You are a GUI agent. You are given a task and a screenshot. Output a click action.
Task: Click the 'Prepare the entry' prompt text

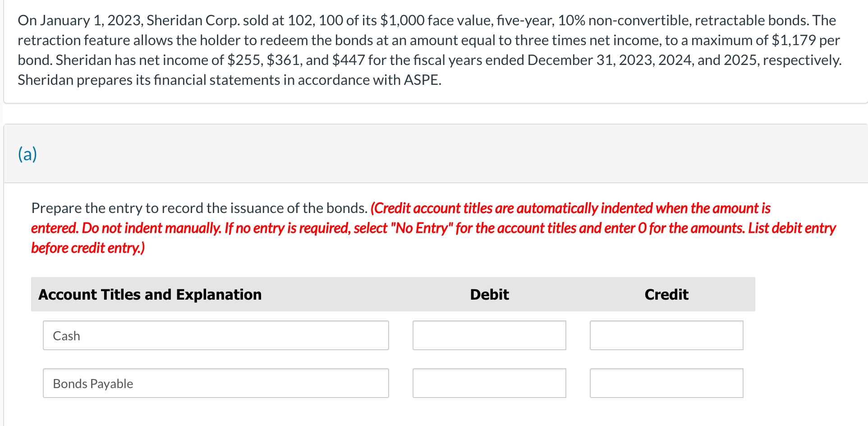(199, 208)
